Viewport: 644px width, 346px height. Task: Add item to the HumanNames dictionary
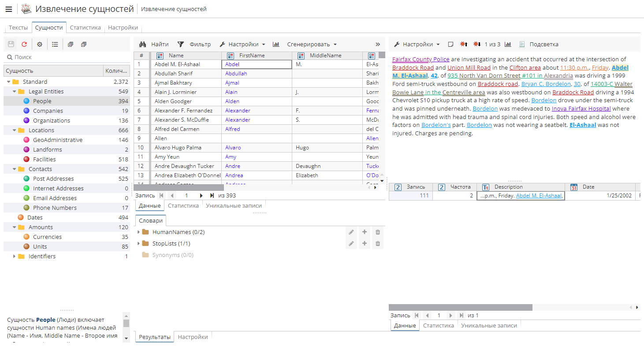[365, 232]
